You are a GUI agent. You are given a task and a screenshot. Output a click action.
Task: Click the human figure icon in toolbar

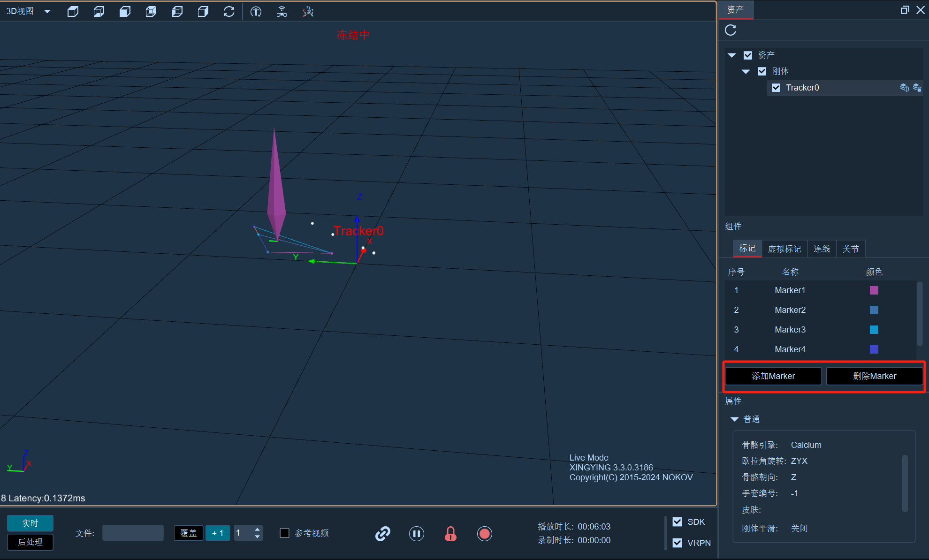coord(256,11)
